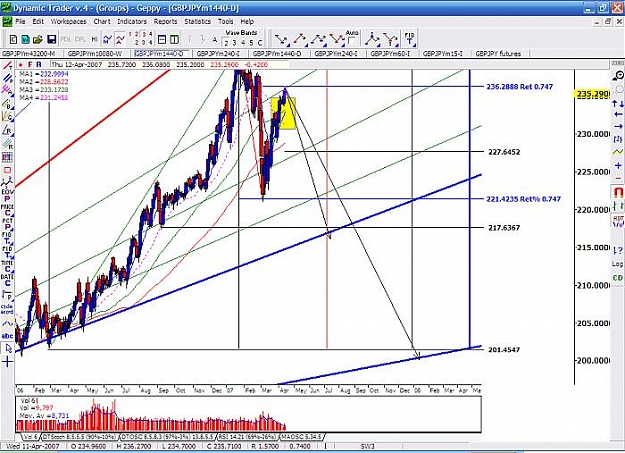The height and width of the screenshot is (453, 625).
Task: Open the Help menu
Action: point(247,22)
